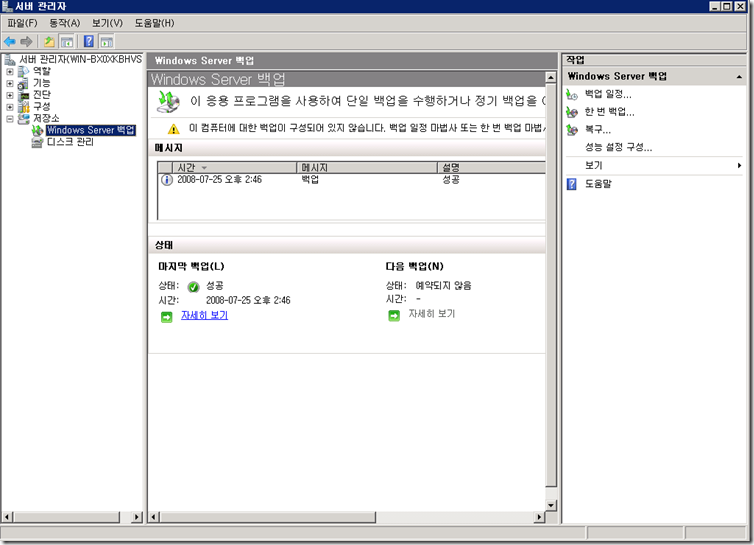Select 디스크 관리 in tree

click(70, 142)
